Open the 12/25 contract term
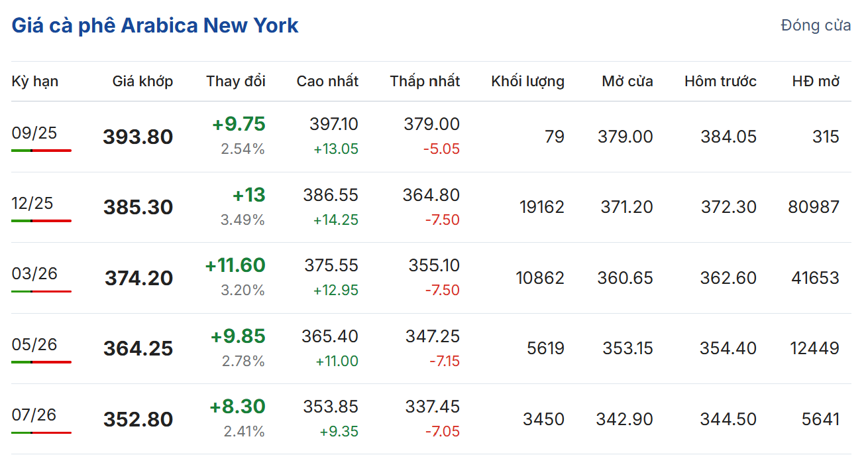Viewport: 868px width, 455px height. point(32,204)
